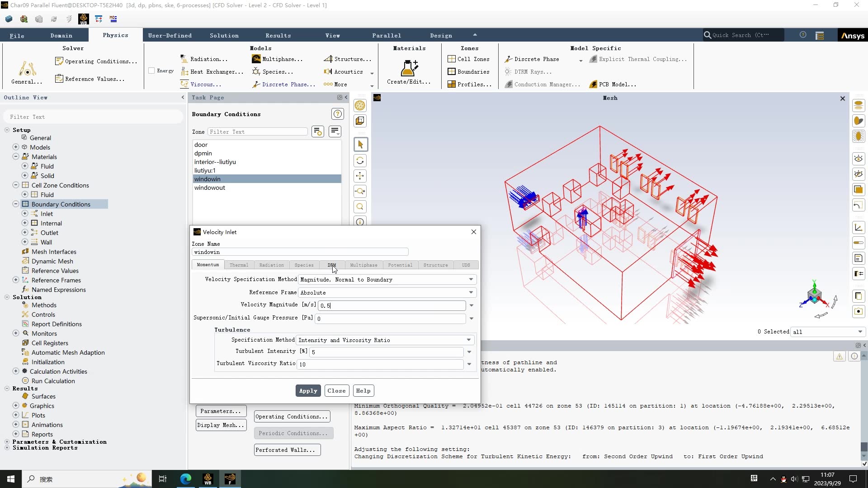
Task: Open the Turbulence Specification Method dropdown
Action: point(469,340)
